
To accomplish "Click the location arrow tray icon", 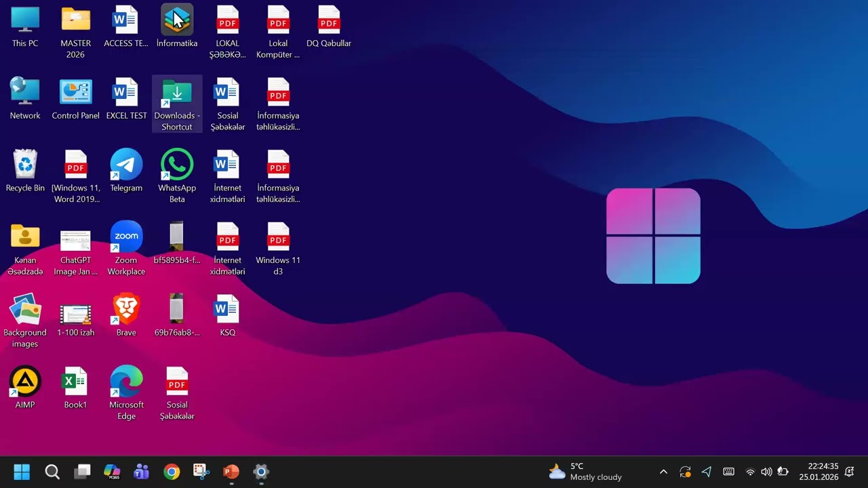I will click(707, 472).
